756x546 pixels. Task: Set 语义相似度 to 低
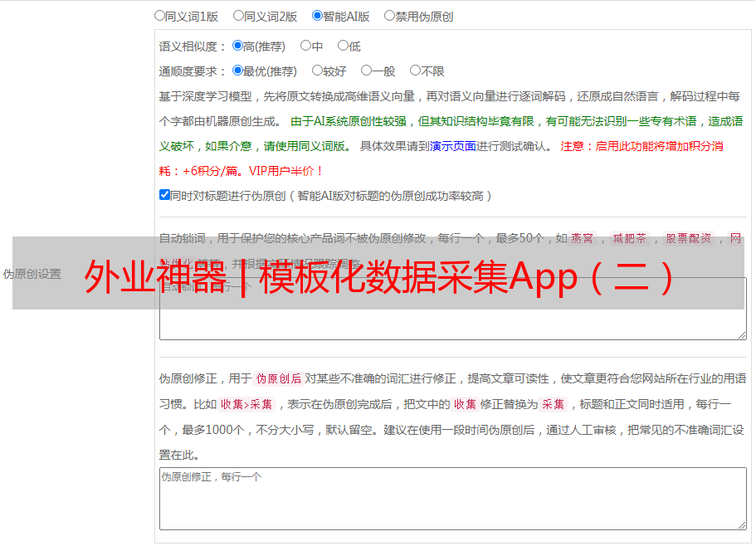(x=343, y=46)
